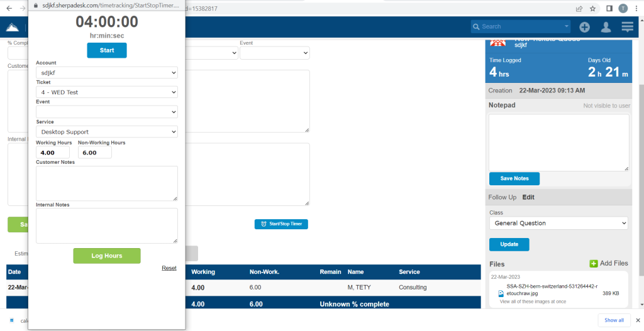Open the Class dropdown General Question
The width and height of the screenshot is (644, 331).
[x=558, y=223]
